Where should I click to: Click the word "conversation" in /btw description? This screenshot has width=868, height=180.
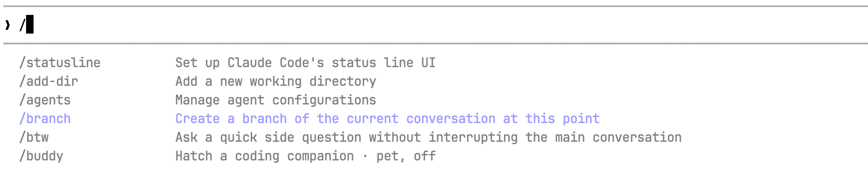click(637, 137)
